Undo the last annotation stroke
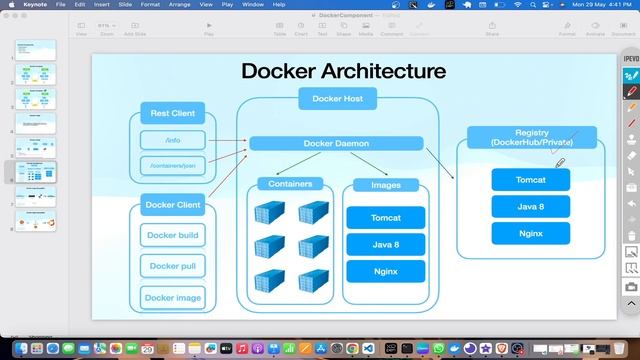Screen dimensions: 640x360 (x=631, y=204)
